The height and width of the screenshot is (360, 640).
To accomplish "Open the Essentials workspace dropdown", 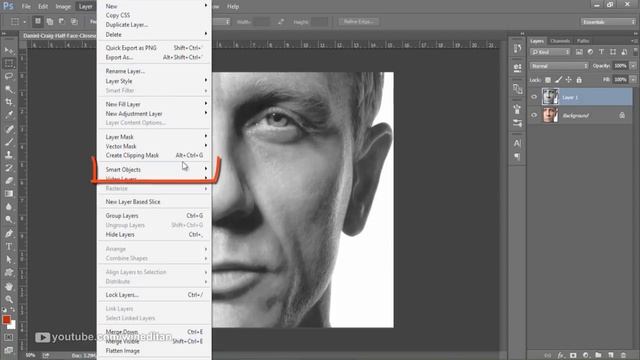I will pyautogui.click(x=608, y=22).
